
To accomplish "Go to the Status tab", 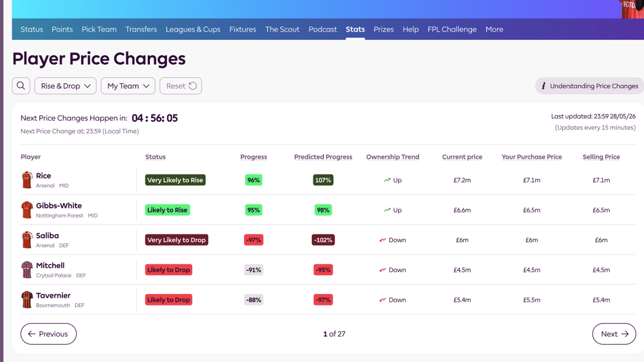I will tap(32, 29).
